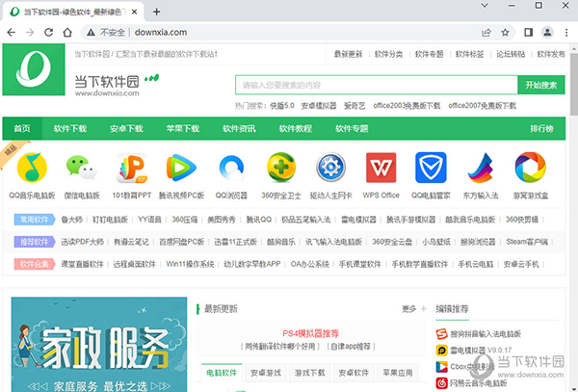This screenshot has height=392, width=578.
Task: Click the Cbox央视影音 icon
Action: (441, 367)
